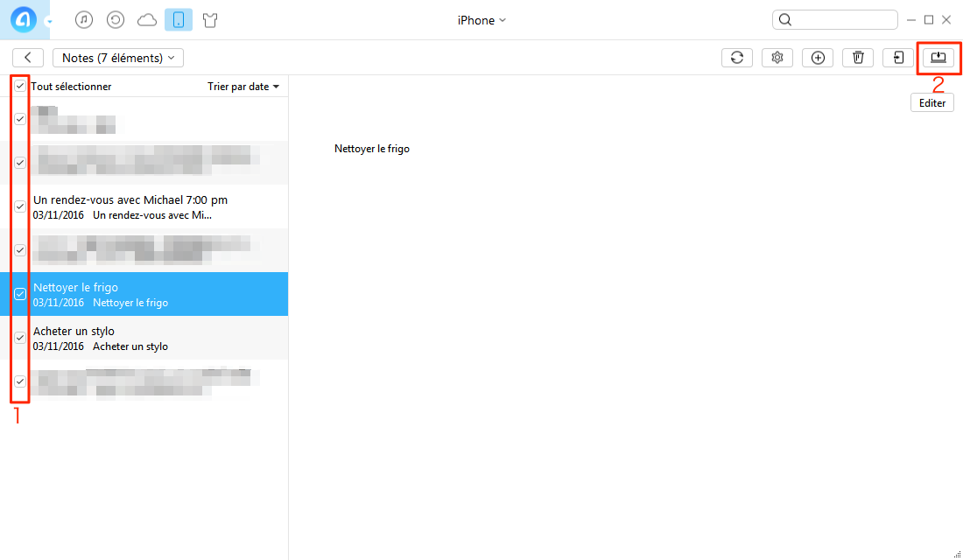Uncheck the last blurred note checkbox
The width and height of the screenshot is (963, 560).
coord(20,381)
